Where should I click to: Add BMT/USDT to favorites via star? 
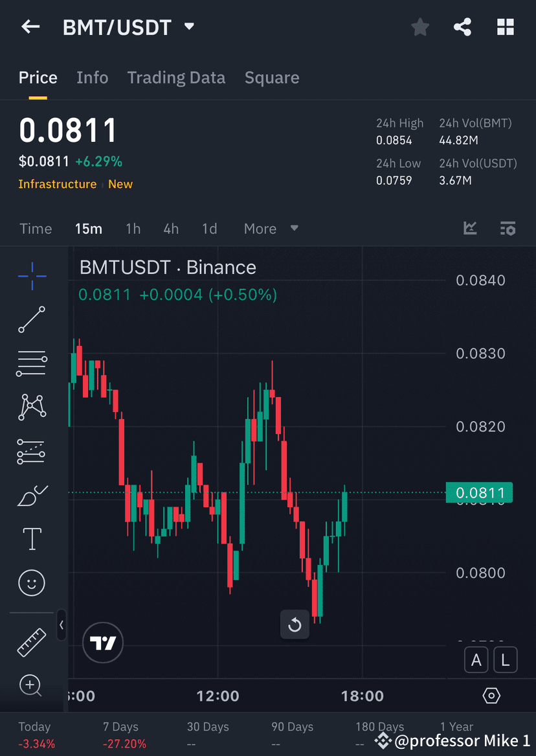pos(419,27)
